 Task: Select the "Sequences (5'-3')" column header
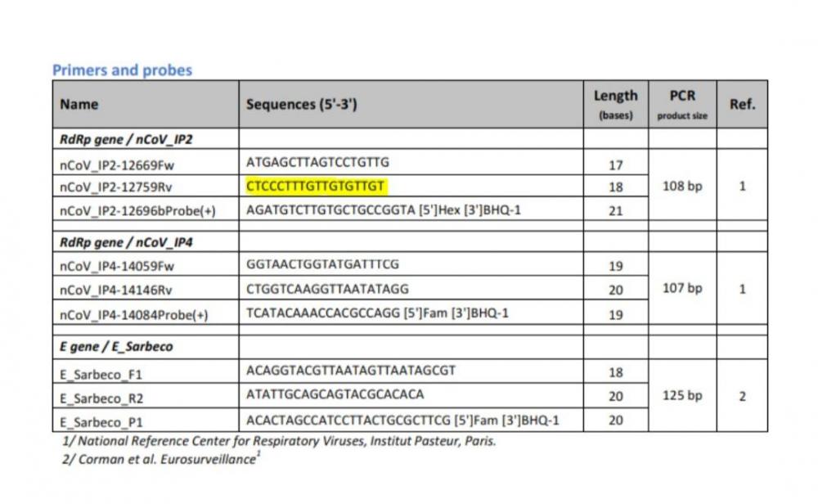(x=301, y=104)
